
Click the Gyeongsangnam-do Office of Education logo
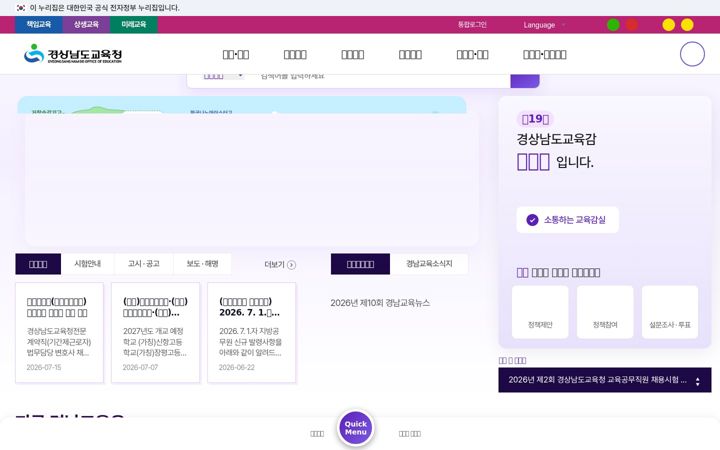click(x=73, y=54)
